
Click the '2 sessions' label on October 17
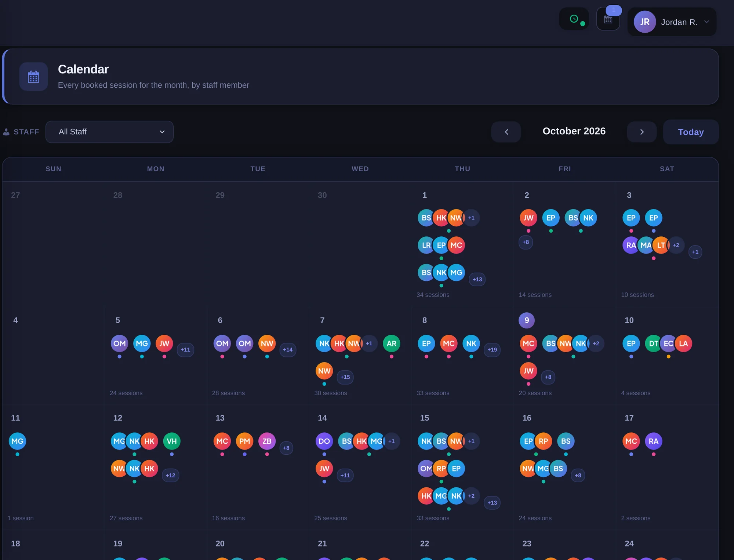coord(636,518)
